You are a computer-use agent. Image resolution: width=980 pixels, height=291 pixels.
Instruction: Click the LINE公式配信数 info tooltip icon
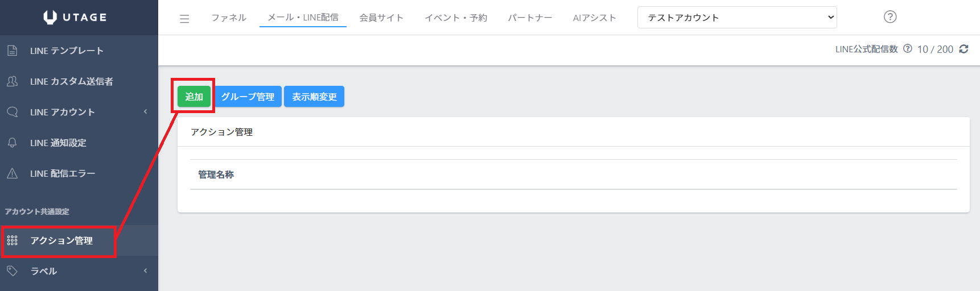click(908, 49)
